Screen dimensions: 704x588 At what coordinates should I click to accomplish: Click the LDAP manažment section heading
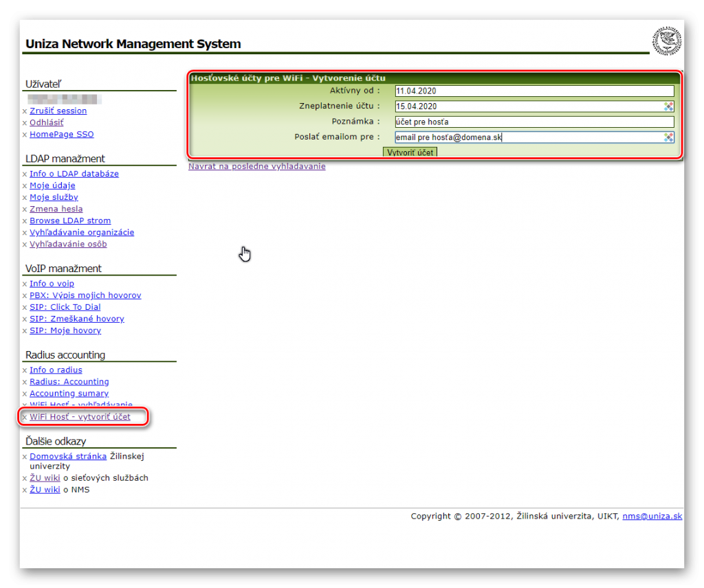click(65, 158)
